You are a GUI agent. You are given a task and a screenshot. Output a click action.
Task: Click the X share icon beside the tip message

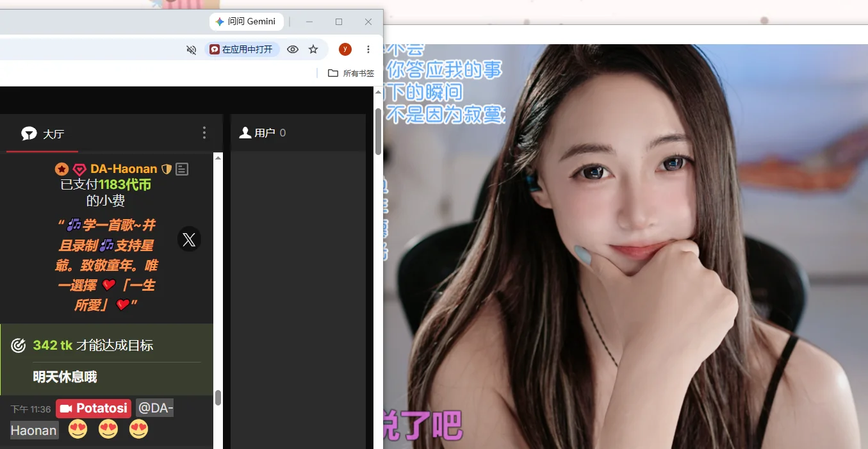[189, 240]
